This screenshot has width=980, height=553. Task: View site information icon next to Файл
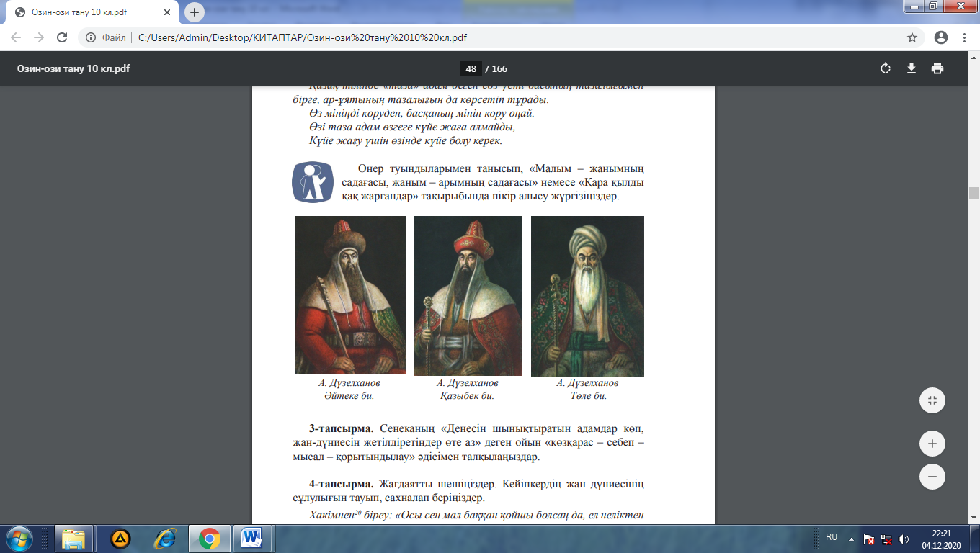tap(92, 37)
